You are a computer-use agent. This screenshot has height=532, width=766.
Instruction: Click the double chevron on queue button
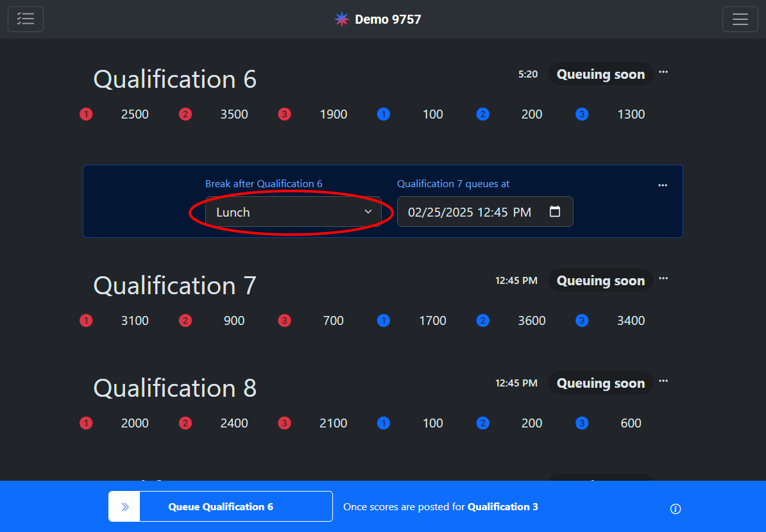[125, 507]
